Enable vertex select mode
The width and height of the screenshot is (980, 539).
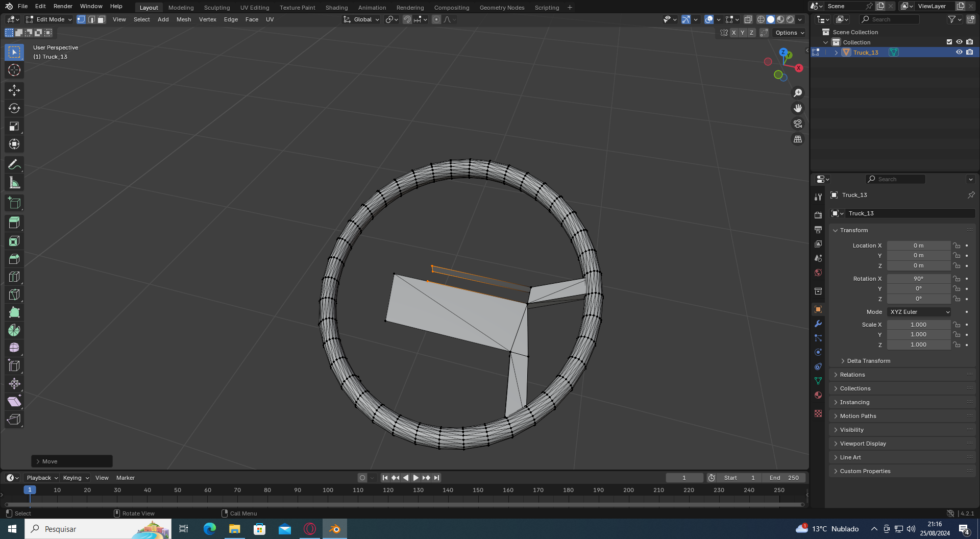[81, 19]
